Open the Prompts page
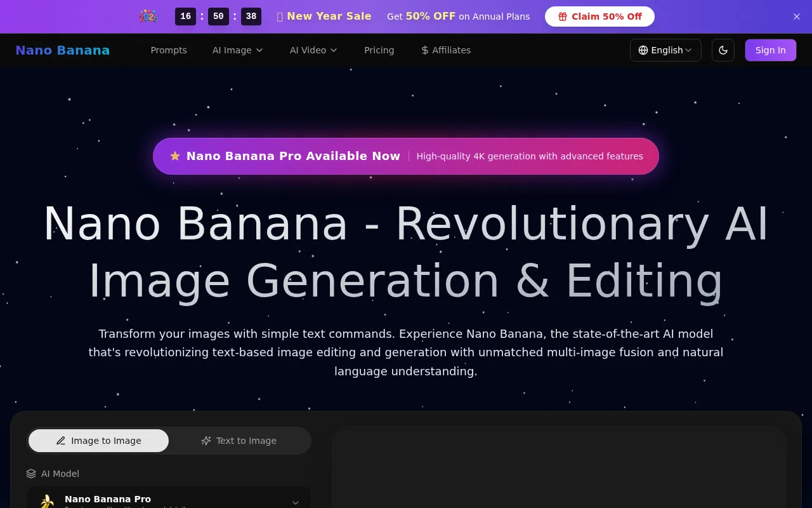The image size is (812, 508). pos(169,50)
